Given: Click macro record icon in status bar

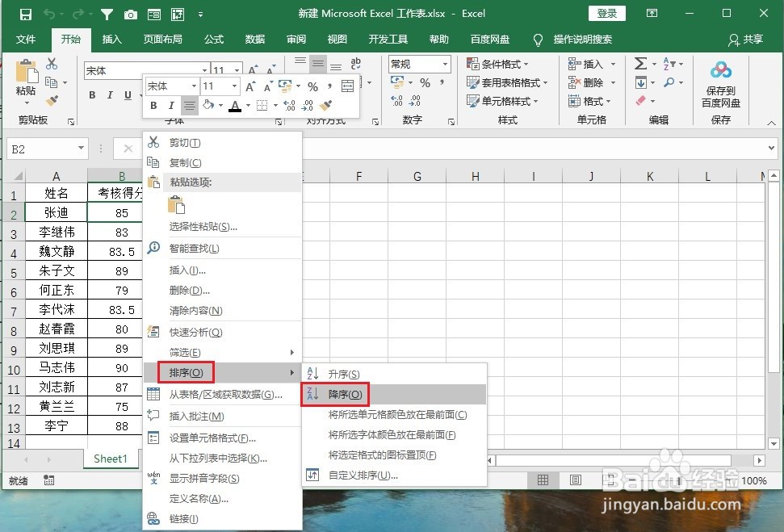Looking at the screenshot, I should coord(48,480).
